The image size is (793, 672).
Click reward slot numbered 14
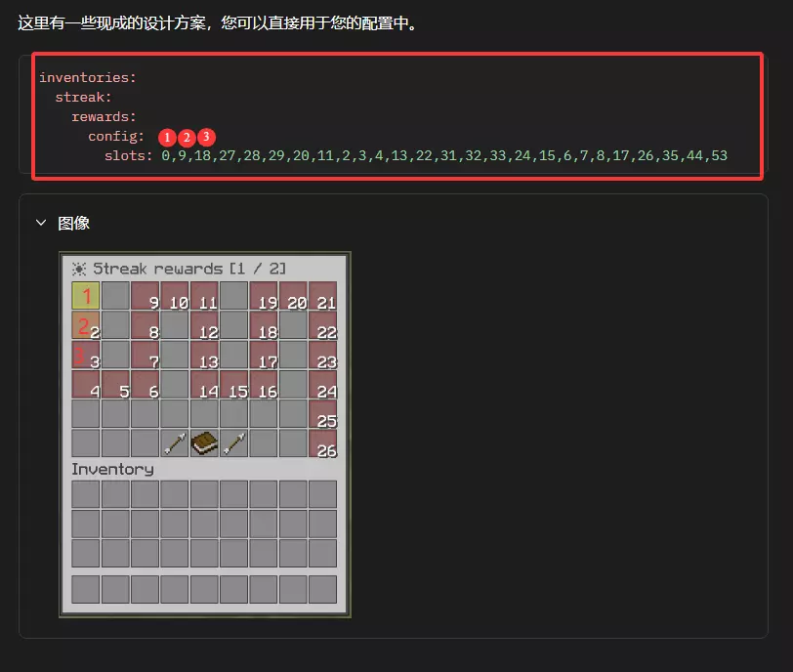[204, 384]
